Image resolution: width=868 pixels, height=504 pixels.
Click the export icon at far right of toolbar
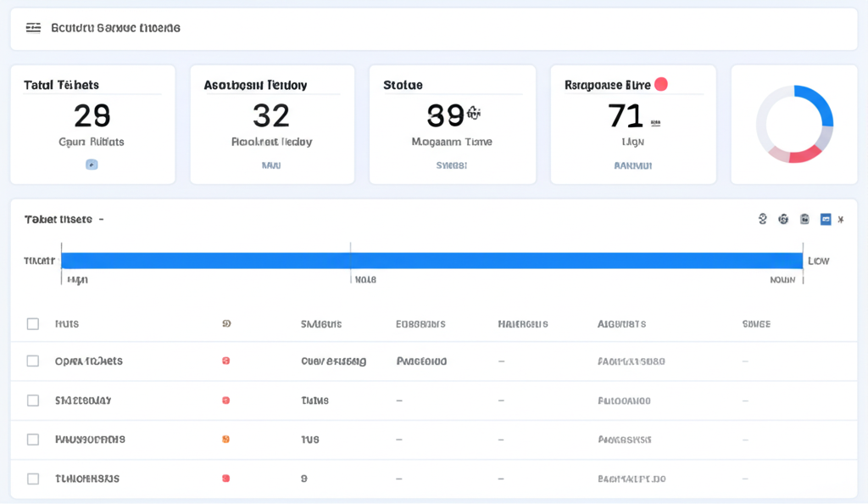(x=840, y=219)
